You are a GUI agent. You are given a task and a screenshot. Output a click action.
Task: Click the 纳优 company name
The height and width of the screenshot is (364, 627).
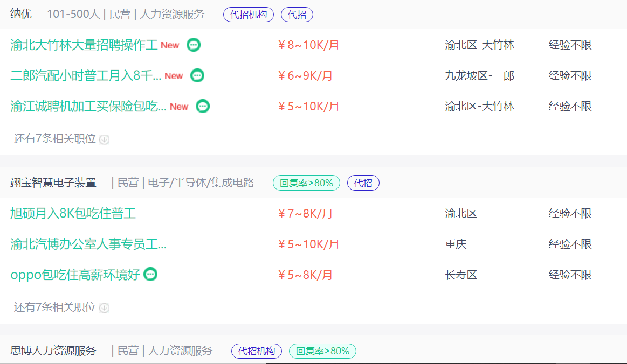pos(21,14)
